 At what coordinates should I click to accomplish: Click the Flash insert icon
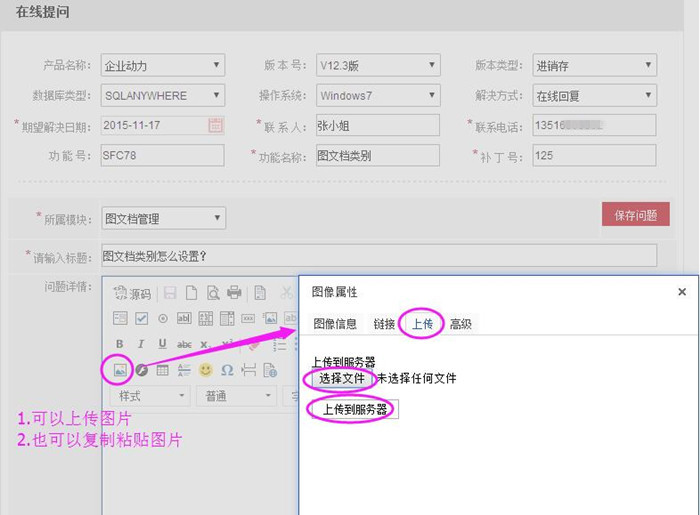tap(142, 370)
